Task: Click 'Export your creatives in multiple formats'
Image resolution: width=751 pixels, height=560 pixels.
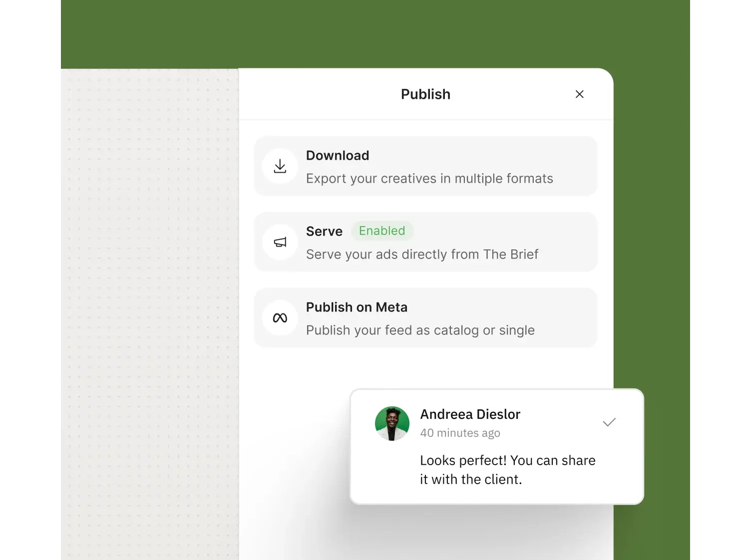Action: [x=429, y=179]
